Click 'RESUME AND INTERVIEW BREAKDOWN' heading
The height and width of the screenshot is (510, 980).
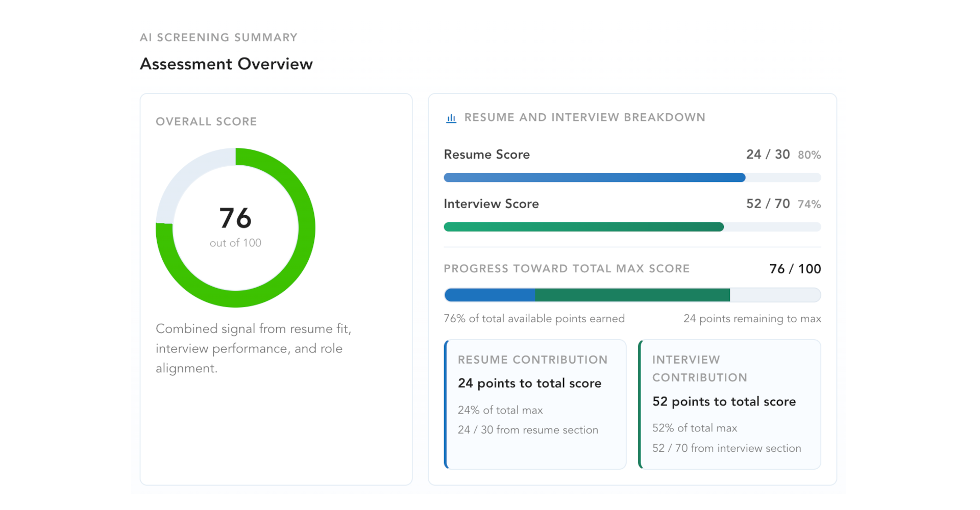tap(585, 117)
